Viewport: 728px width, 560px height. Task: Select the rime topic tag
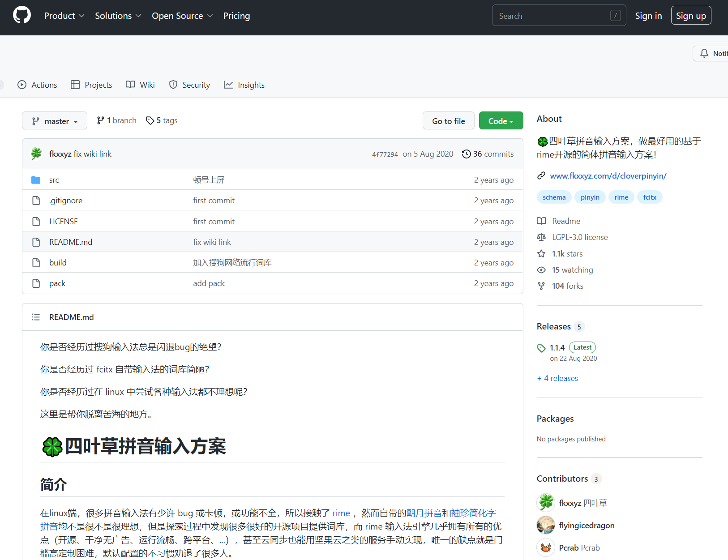coord(621,197)
